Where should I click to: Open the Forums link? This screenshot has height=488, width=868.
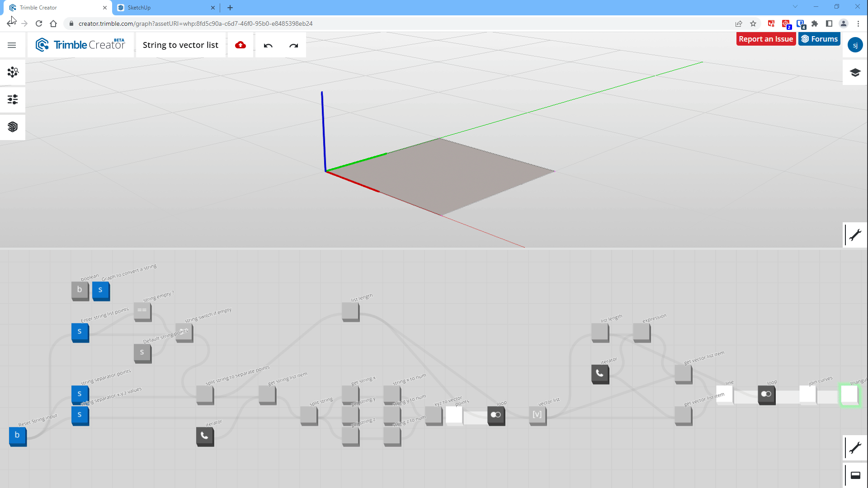click(x=819, y=39)
